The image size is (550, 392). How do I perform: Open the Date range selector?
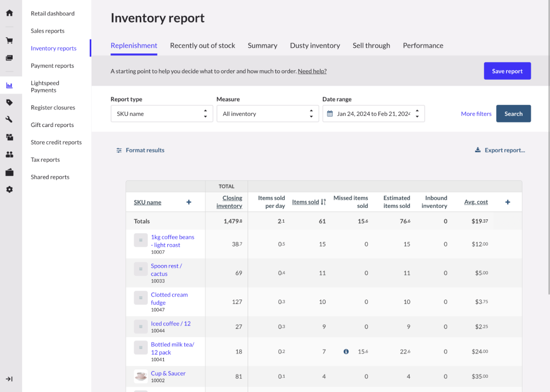click(x=373, y=113)
